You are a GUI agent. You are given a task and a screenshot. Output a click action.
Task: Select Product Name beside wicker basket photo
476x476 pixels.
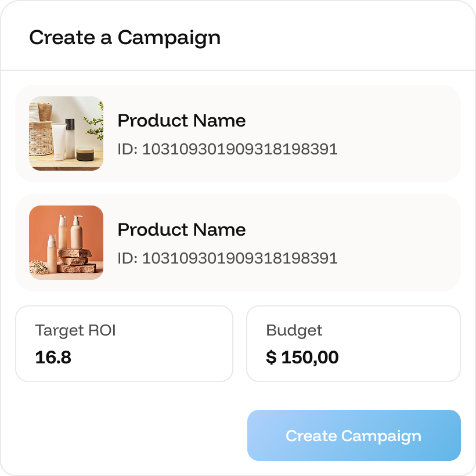coord(182,121)
